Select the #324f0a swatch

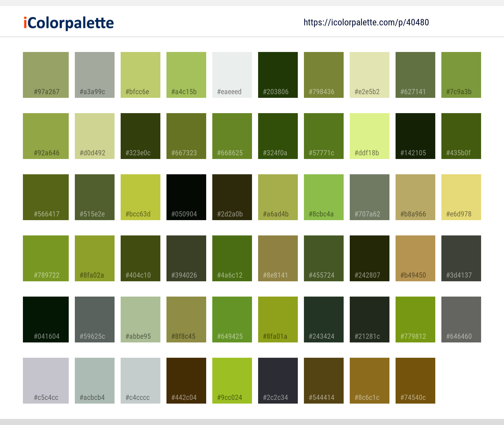click(278, 136)
